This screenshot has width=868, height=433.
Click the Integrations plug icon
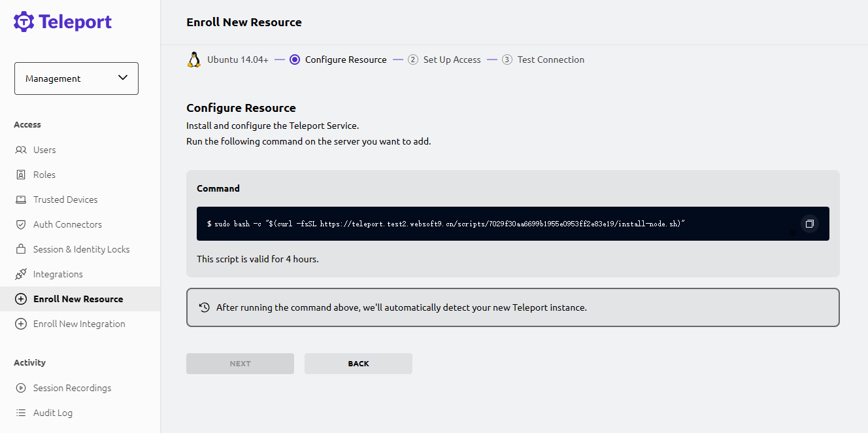[21, 274]
